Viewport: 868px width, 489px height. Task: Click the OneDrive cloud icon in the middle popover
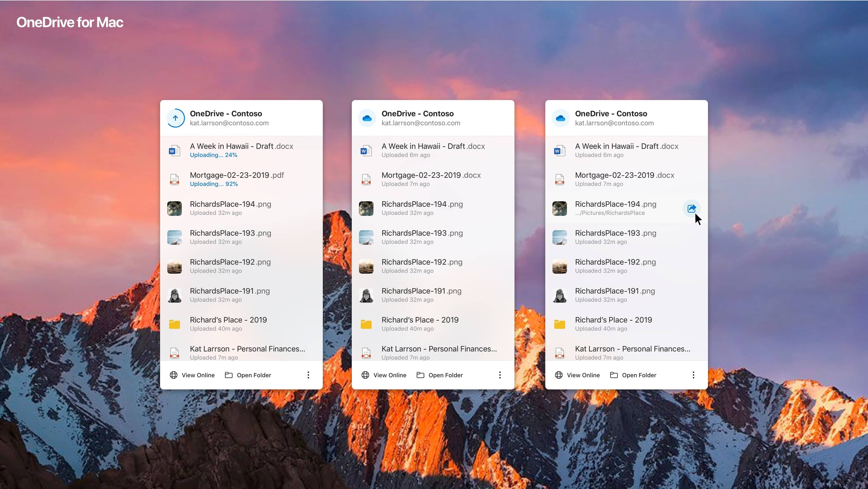click(367, 118)
